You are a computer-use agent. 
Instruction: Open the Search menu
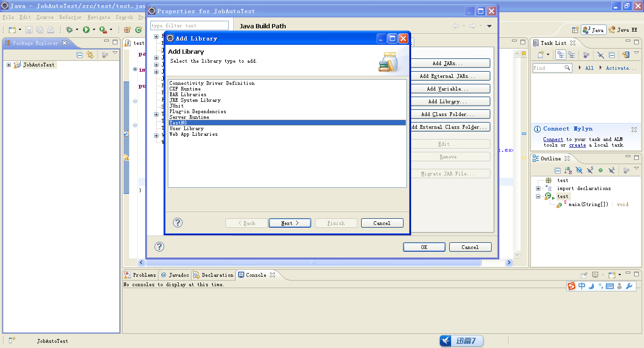(124, 17)
